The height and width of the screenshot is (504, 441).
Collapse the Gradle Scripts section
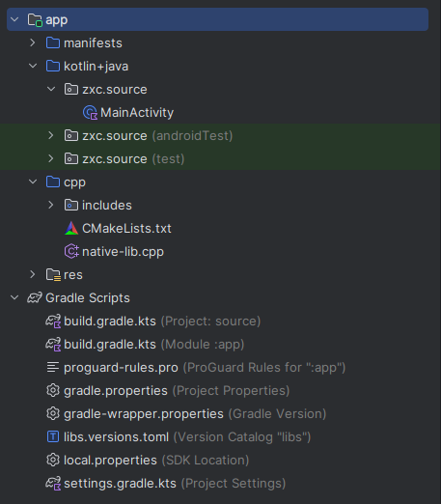coord(14,297)
